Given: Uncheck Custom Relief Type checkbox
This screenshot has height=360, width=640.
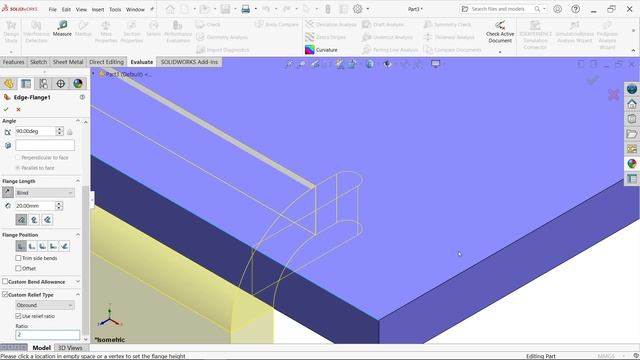Looking at the screenshot, I should (5, 294).
